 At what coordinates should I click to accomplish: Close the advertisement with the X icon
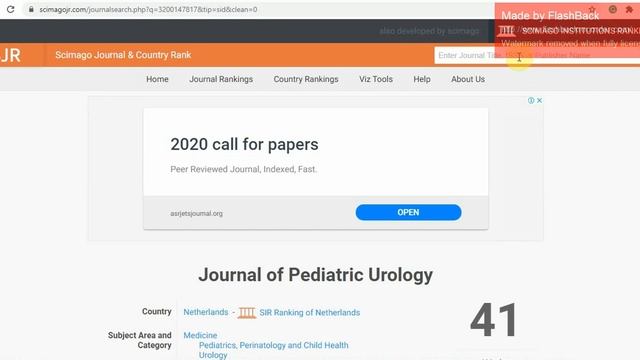click(539, 100)
